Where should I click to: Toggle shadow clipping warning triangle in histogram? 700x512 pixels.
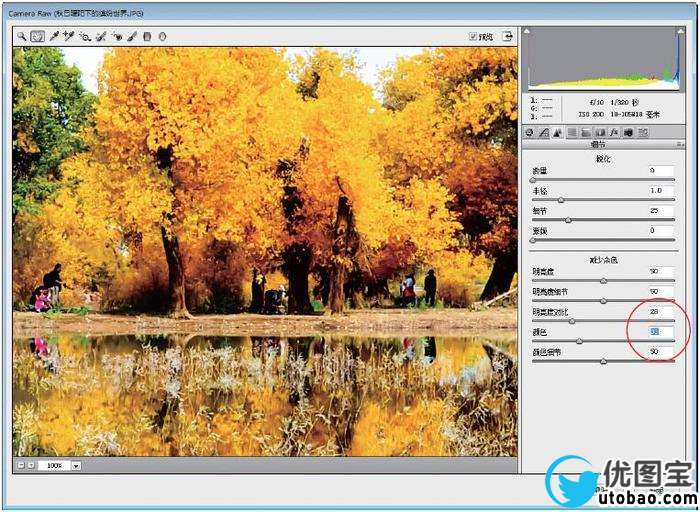527,31
